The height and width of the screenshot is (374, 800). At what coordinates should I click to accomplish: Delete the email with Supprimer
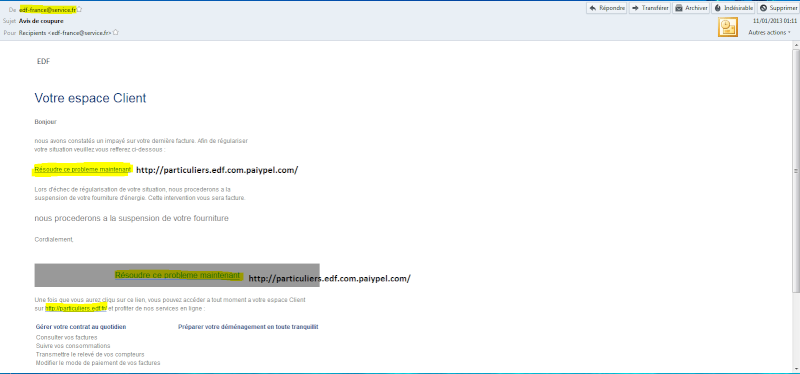778,8
